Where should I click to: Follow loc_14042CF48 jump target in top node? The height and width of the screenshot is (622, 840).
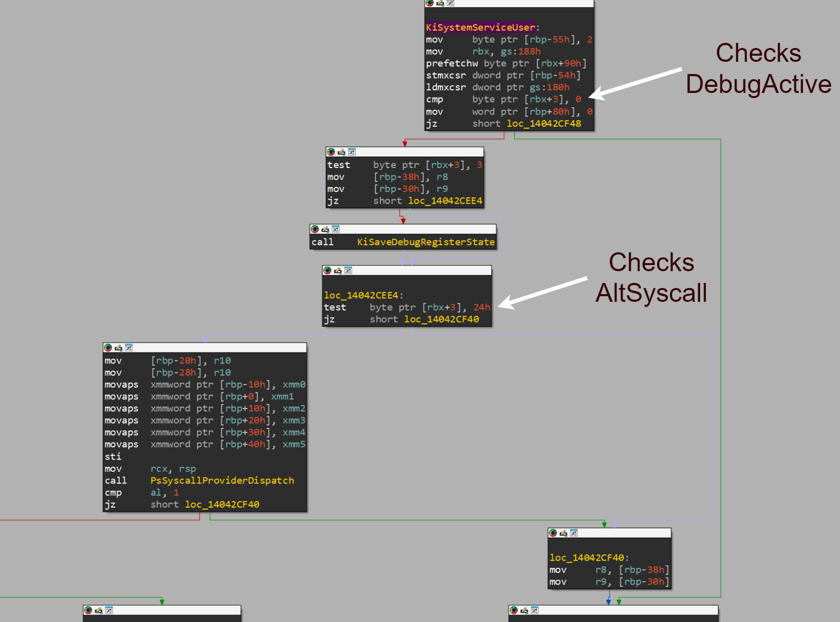544,124
